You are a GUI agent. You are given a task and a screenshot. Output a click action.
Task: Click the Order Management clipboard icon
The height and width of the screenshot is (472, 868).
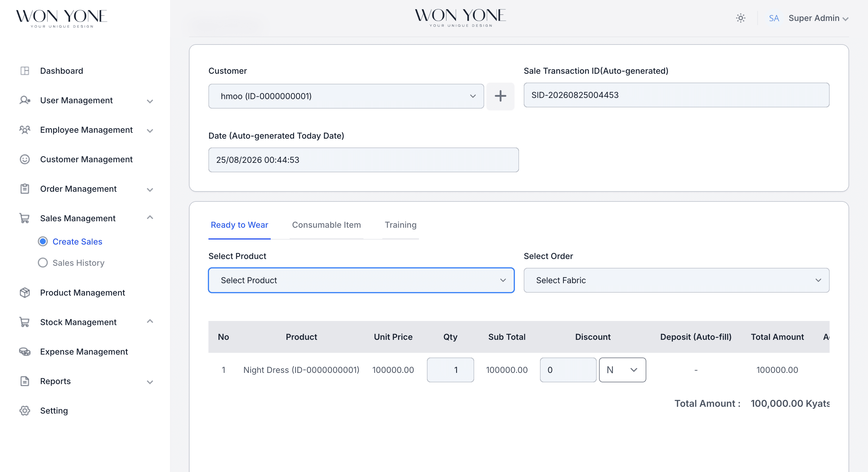click(x=25, y=189)
